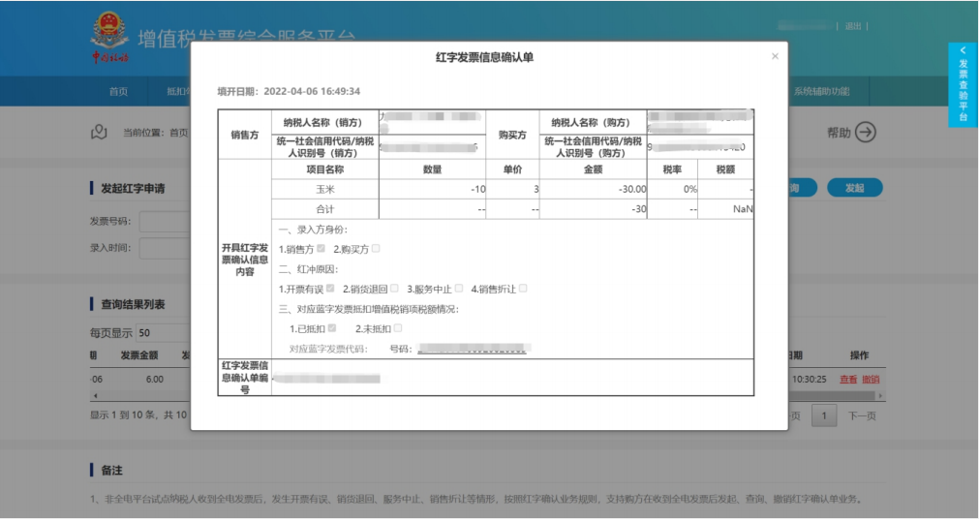Open the 帮助 arrow icon
980x522 pixels.
(866, 132)
